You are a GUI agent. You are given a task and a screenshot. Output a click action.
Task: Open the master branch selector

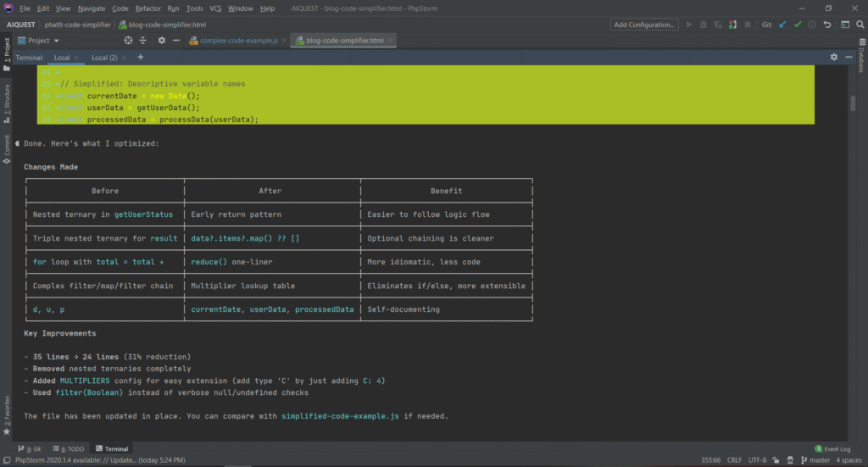click(x=819, y=460)
